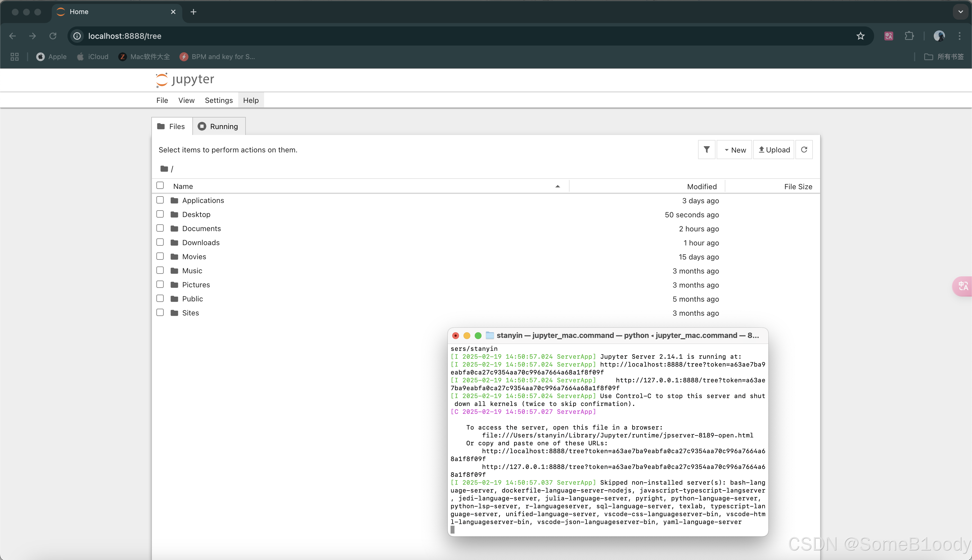The height and width of the screenshot is (560, 972).
Task: Open the apps grid in bookmarks bar
Action: 15,57
